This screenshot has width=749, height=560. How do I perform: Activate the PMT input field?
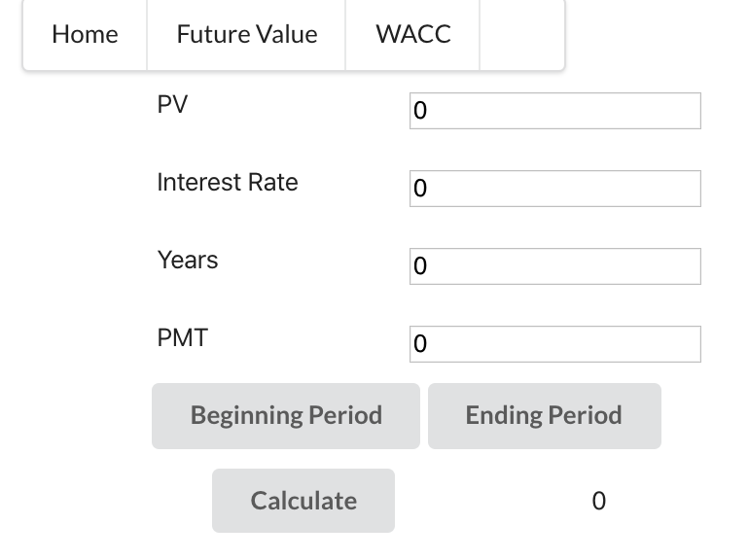(x=555, y=344)
